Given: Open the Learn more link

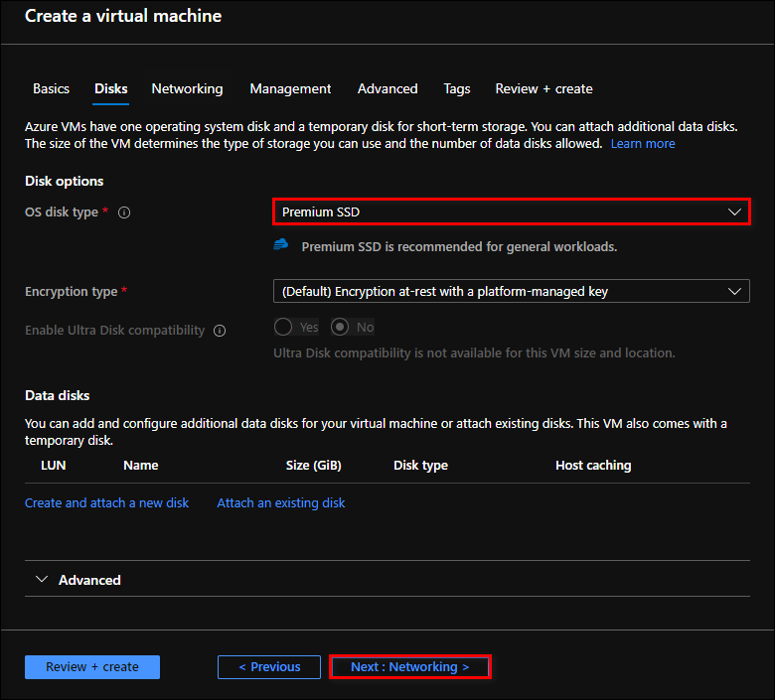Looking at the screenshot, I should tap(643, 144).
